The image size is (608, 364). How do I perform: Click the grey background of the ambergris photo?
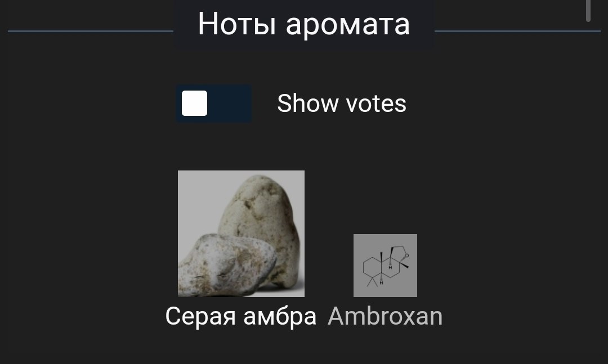click(x=198, y=197)
